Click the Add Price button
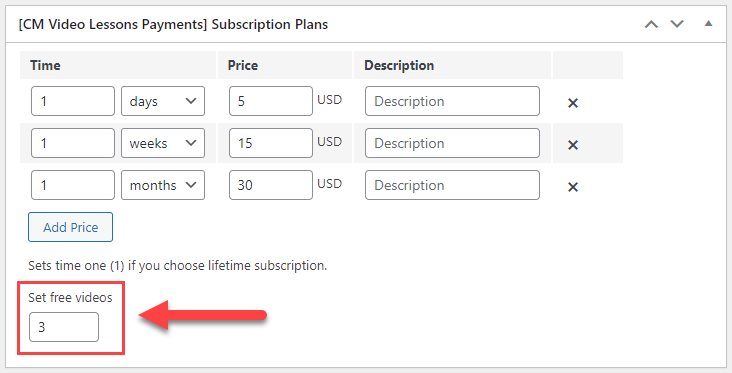The image size is (732, 373). tap(70, 227)
